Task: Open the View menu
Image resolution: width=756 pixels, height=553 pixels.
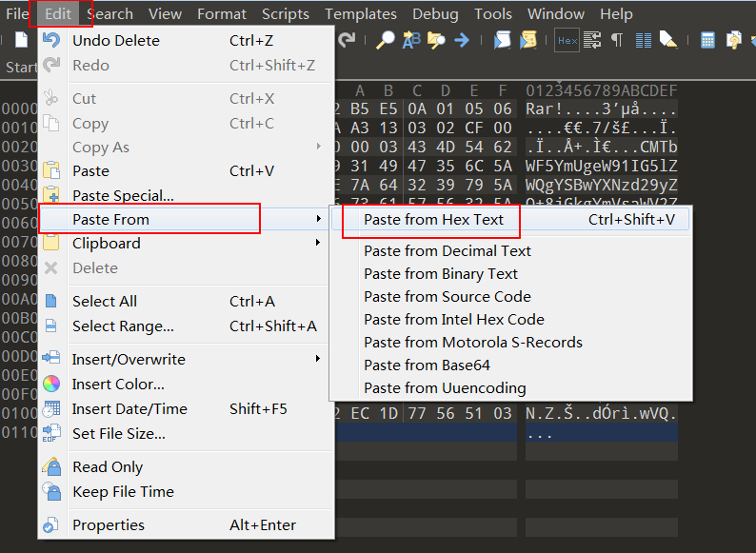Action: [165, 14]
